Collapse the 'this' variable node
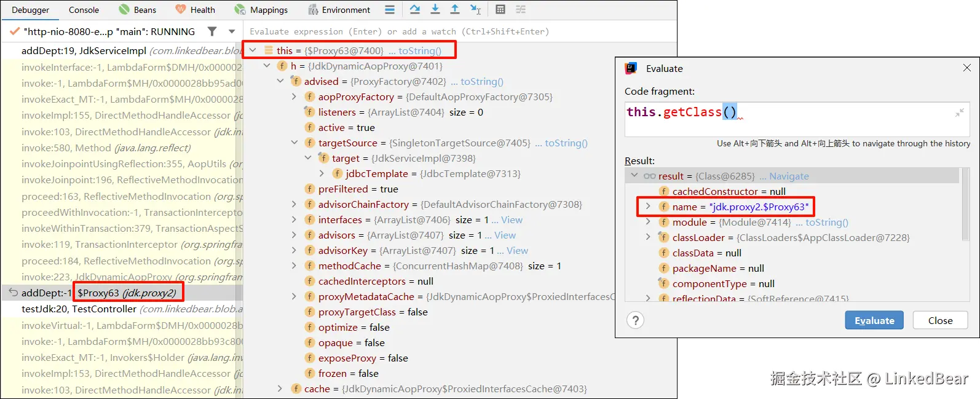 click(253, 50)
